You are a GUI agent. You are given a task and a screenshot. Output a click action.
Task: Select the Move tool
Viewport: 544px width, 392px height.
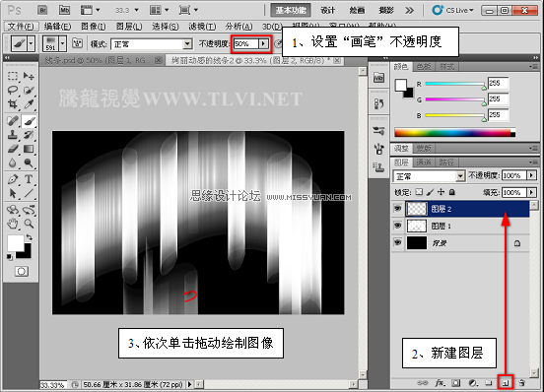(x=29, y=76)
